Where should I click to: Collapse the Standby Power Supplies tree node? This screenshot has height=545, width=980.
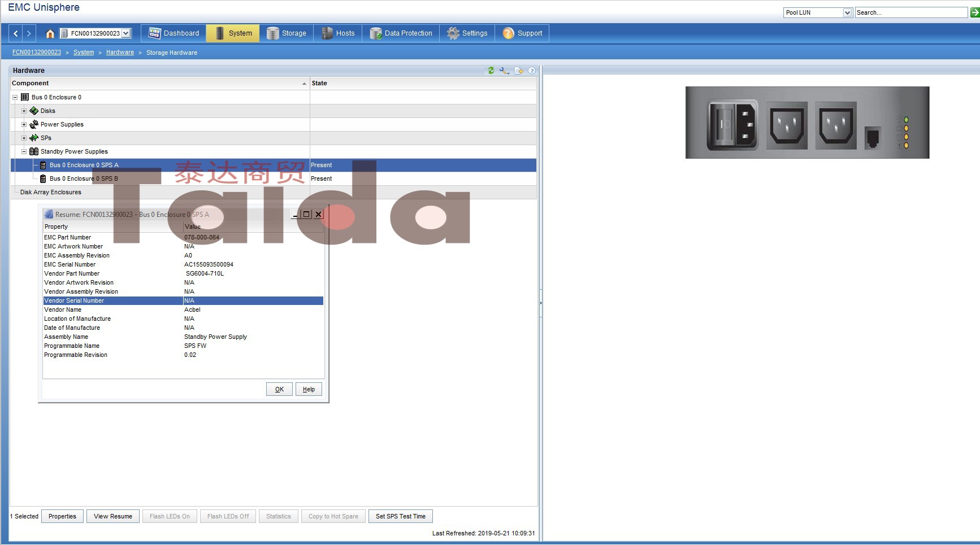click(24, 151)
